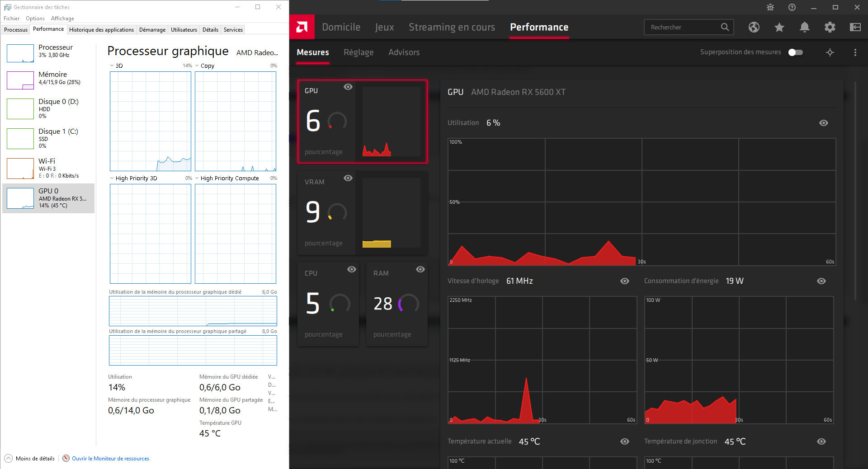The height and width of the screenshot is (469, 868).
Task: Switch to the Démarrage tab
Action: point(152,30)
